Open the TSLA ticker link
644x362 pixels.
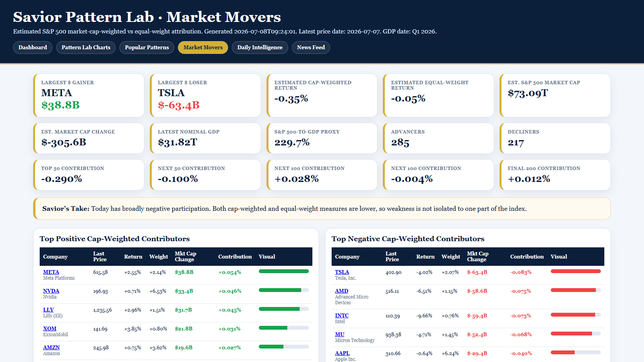tap(342, 272)
